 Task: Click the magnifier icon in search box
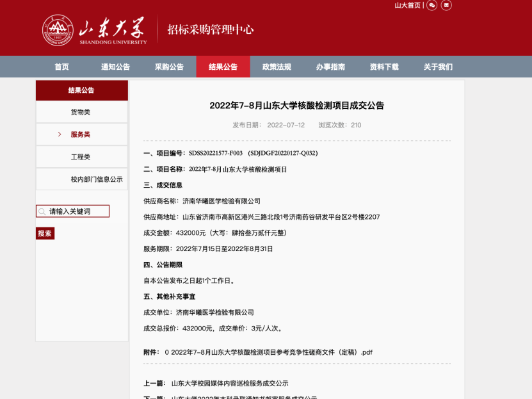[x=42, y=211]
